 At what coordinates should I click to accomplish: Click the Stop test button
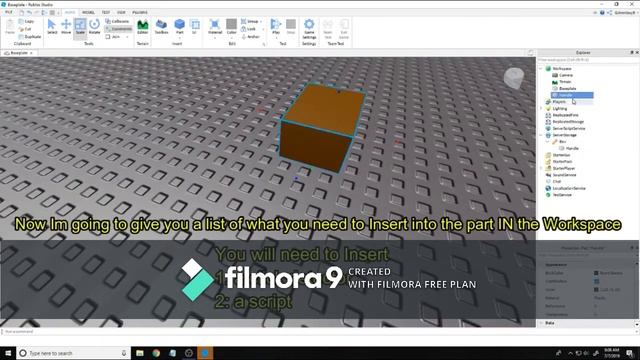[291, 27]
